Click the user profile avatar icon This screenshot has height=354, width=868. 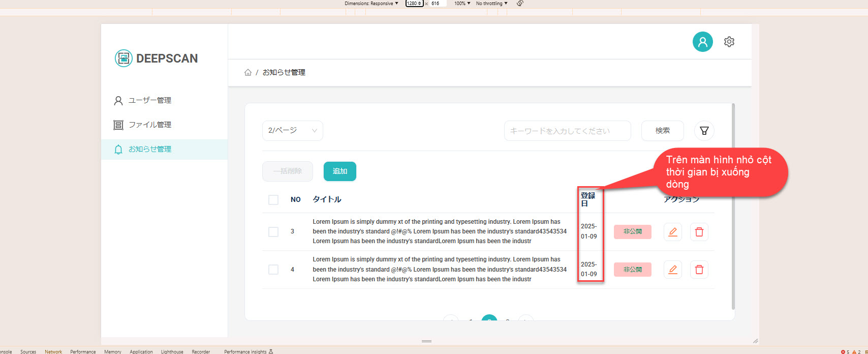pos(702,42)
